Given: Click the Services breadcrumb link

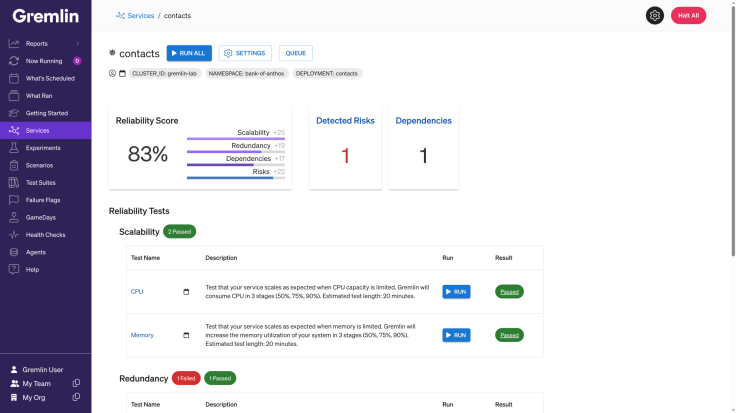Looking at the screenshot, I should [x=140, y=15].
